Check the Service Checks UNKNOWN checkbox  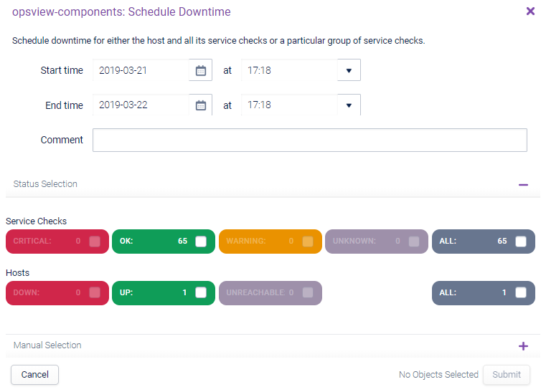point(414,241)
